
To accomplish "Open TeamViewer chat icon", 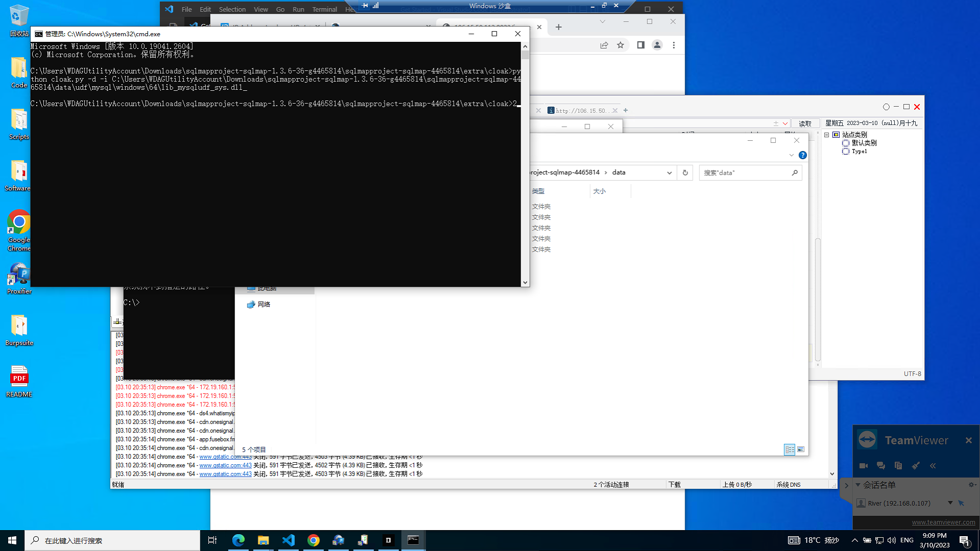I will 881,465.
